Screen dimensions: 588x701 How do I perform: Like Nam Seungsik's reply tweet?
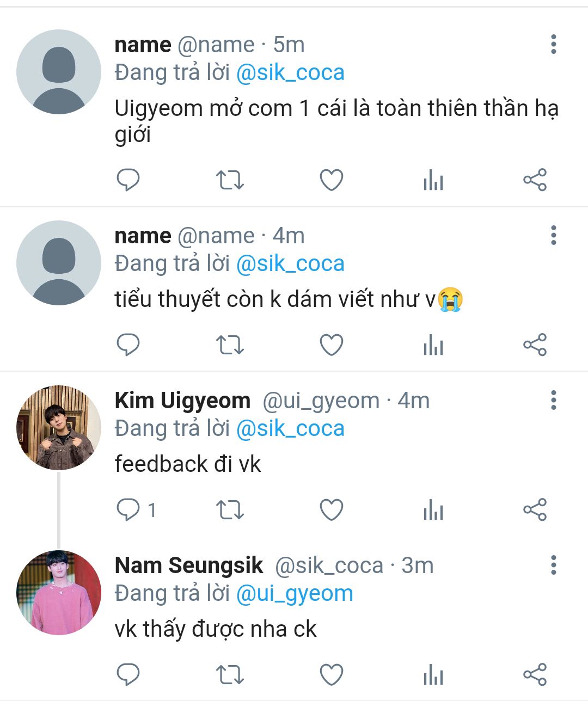(x=331, y=675)
